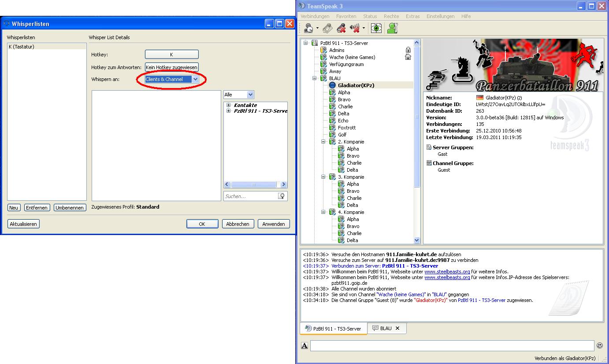Click the Anwenden button
This screenshot has width=609, height=364.
pos(274,224)
